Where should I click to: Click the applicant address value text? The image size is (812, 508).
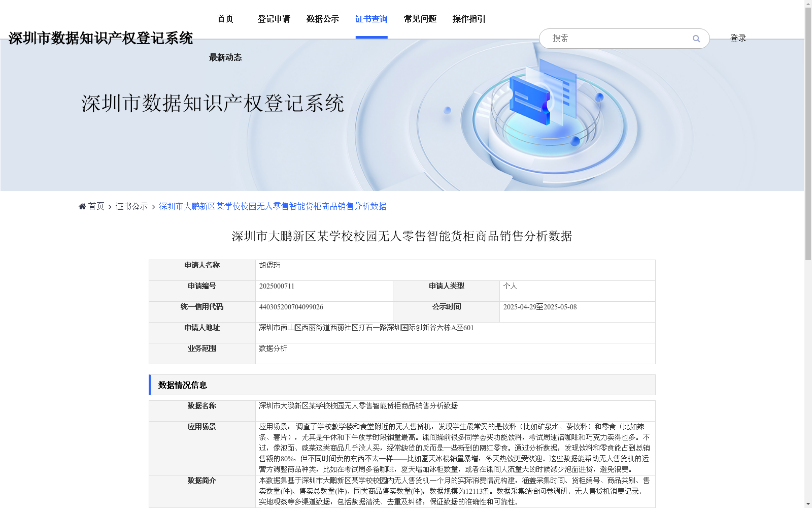tap(366, 328)
